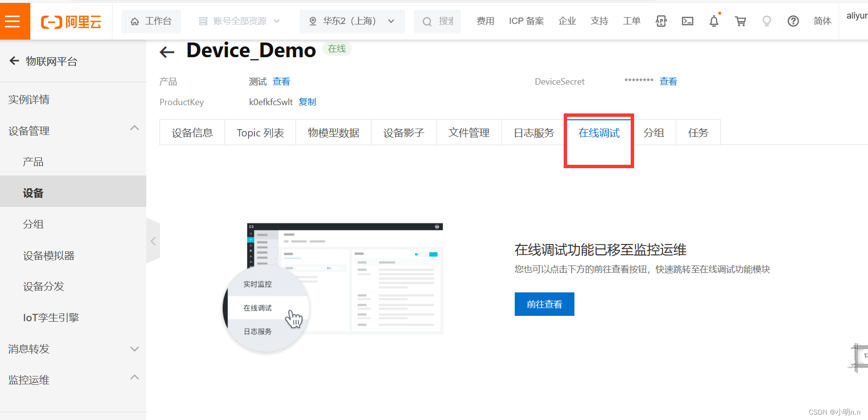Click the search box in header
868x420 pixels.
coord(437,22)
